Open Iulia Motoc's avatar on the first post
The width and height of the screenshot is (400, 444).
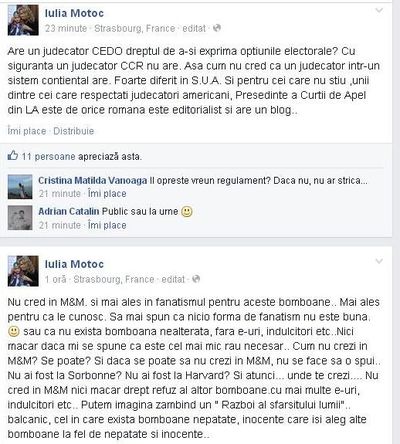pos(23,20)
